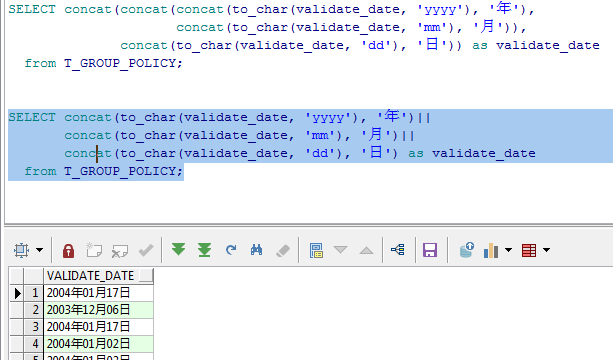Screen dimensions: 613x360
Task: Open find with the binoculars icon
Action: (256, 250)
